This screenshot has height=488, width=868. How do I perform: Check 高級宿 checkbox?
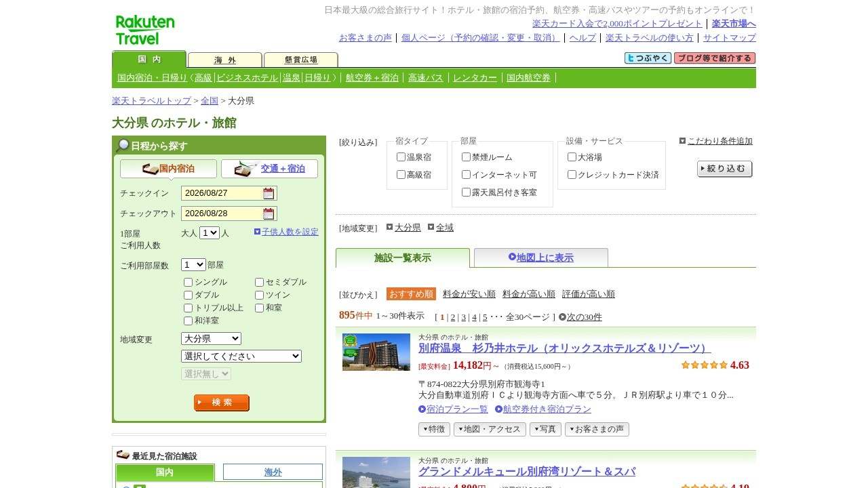401,175
